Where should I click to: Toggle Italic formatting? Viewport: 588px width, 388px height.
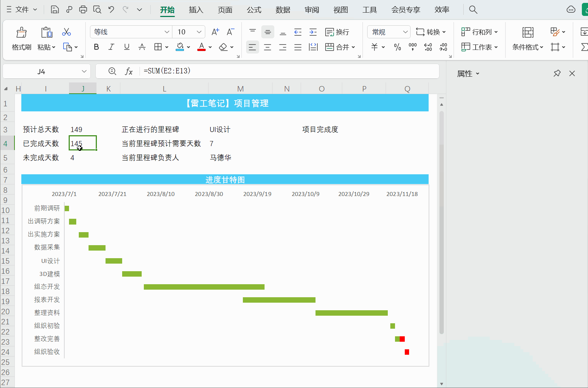(111, 47)
